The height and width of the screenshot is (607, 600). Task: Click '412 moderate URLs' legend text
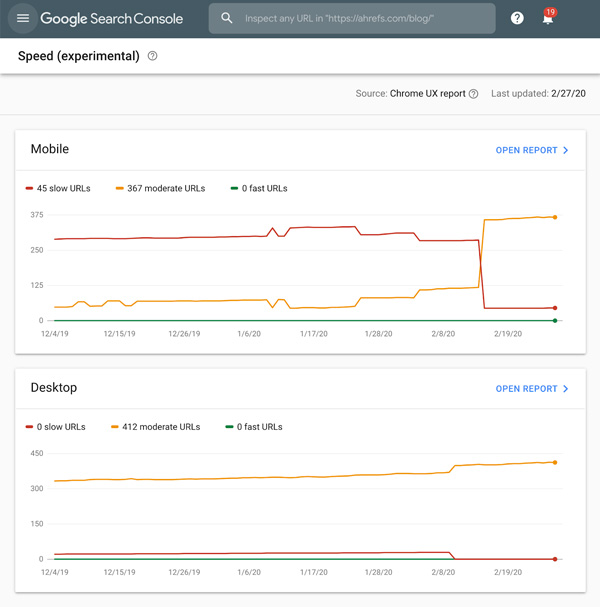coord(161,427)
